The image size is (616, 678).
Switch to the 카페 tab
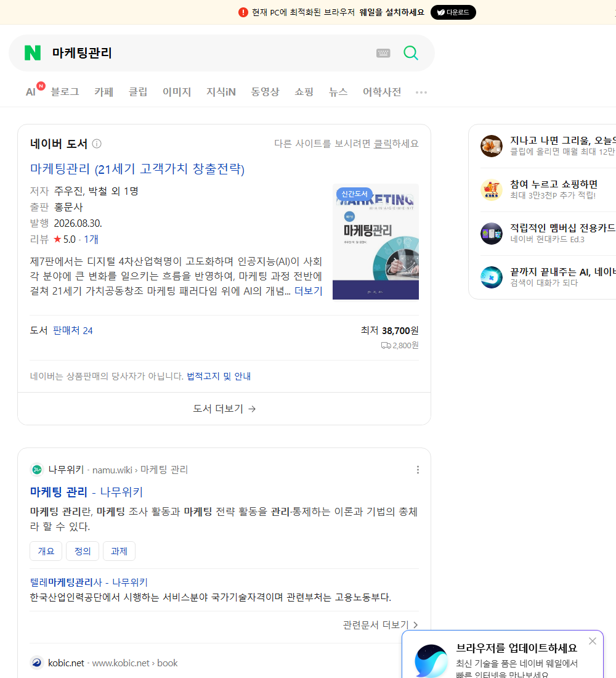(103, 92)
